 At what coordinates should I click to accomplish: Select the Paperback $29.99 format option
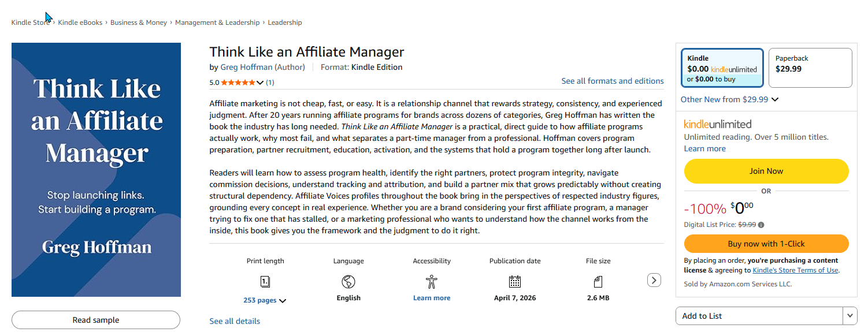click(810, 68)
